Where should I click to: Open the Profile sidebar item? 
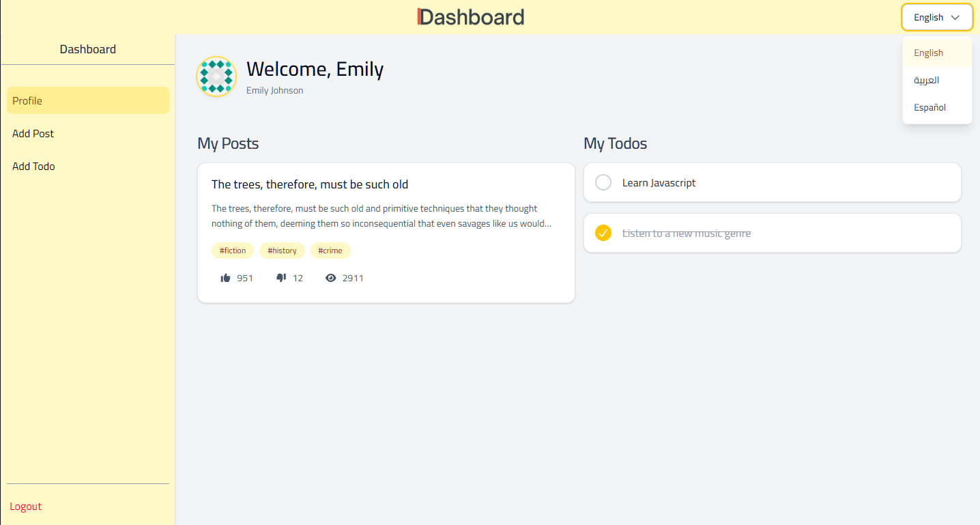tap(88, 100)
